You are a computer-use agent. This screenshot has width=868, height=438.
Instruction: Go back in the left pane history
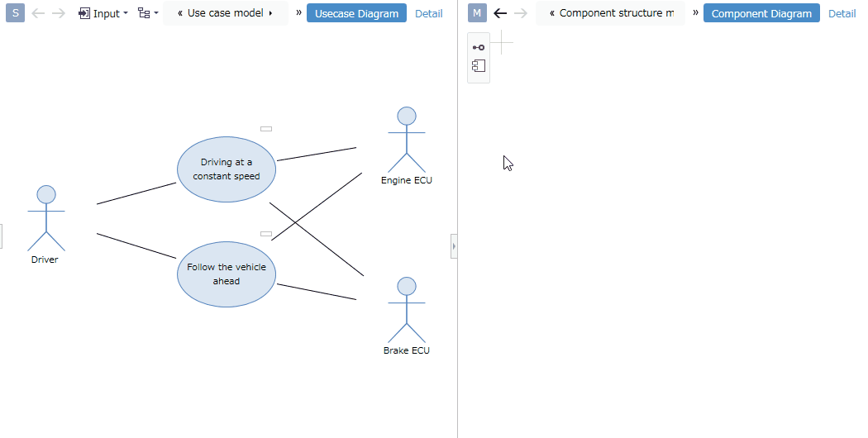[x=38, y=12]
